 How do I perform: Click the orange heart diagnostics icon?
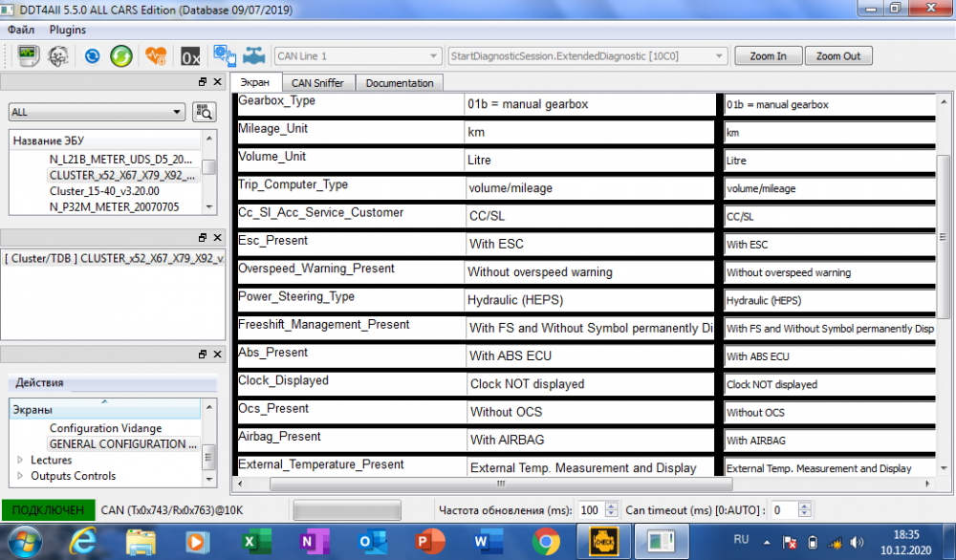pyautogui.click(x=156, y=56)
